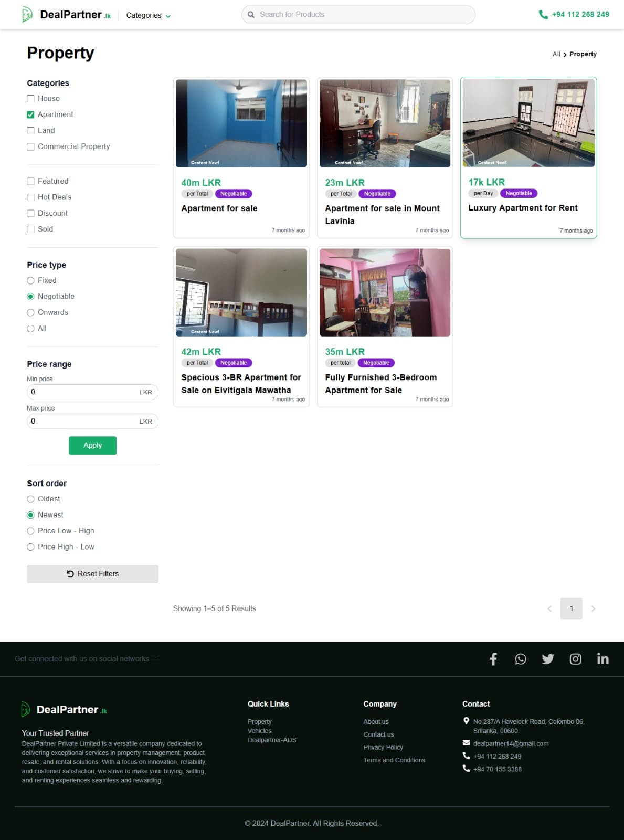
Task: Click the green phone icon in header
Action: click(x=543, y=15)
